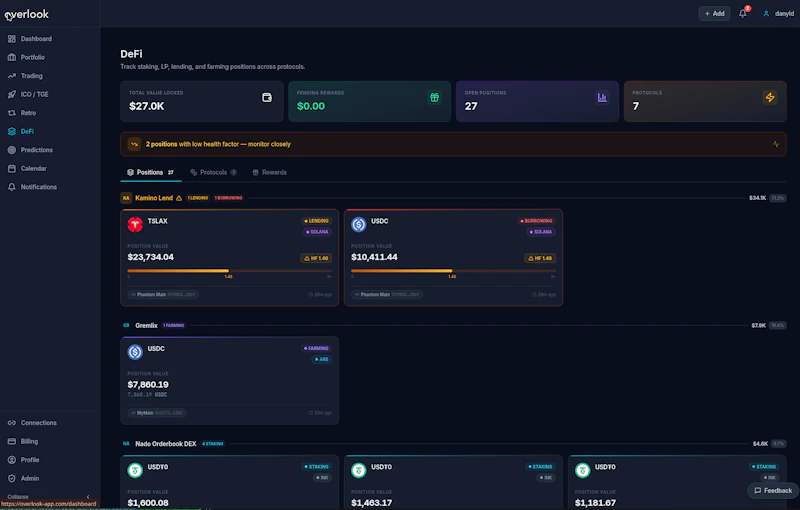Click the Lending badge on the TSLAX card
The height and width of the screenshot is (510, 800).
(316, 221)
